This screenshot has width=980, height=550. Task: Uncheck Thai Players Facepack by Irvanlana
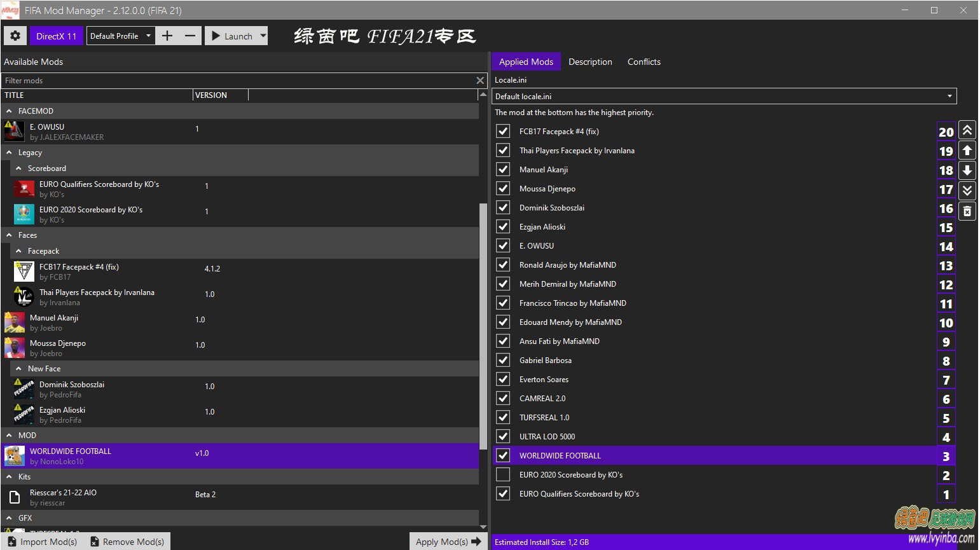pos(503,150)
